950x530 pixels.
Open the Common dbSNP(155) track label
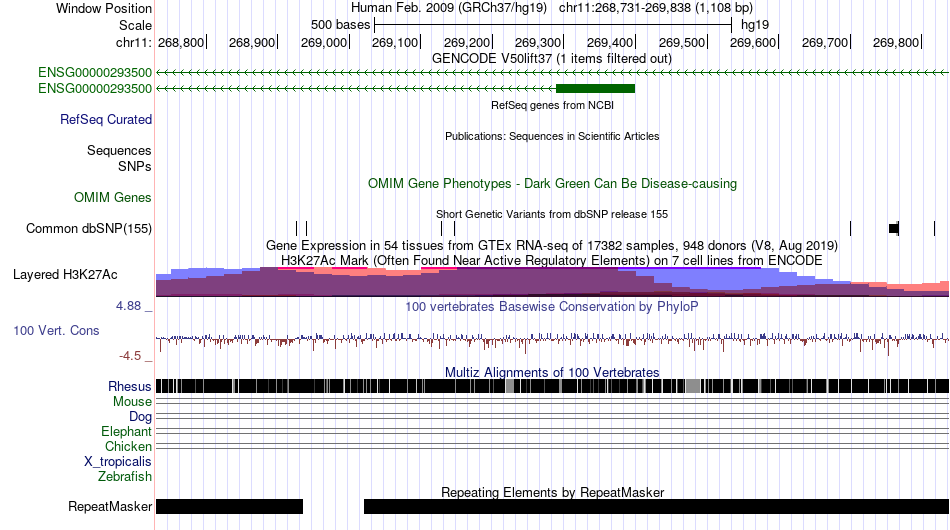[x=89, y=228]
